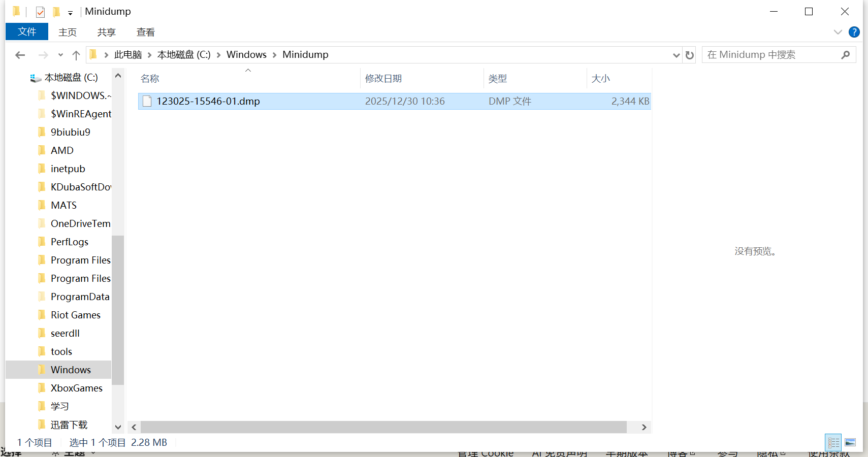The width and height of the screenshot is (868, 457).
Task: Select the AMD folder in the tree
Action: [x=62, y=150]
